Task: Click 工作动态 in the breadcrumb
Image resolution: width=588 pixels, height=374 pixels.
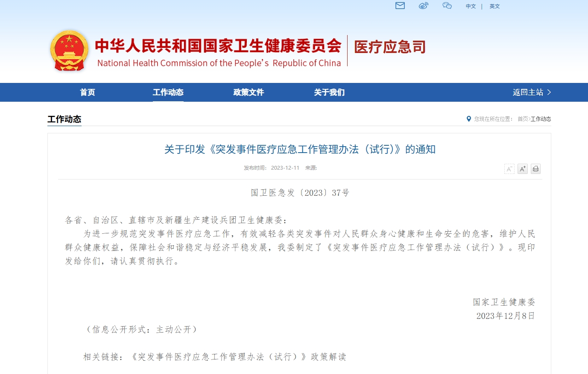Action: 541,119
